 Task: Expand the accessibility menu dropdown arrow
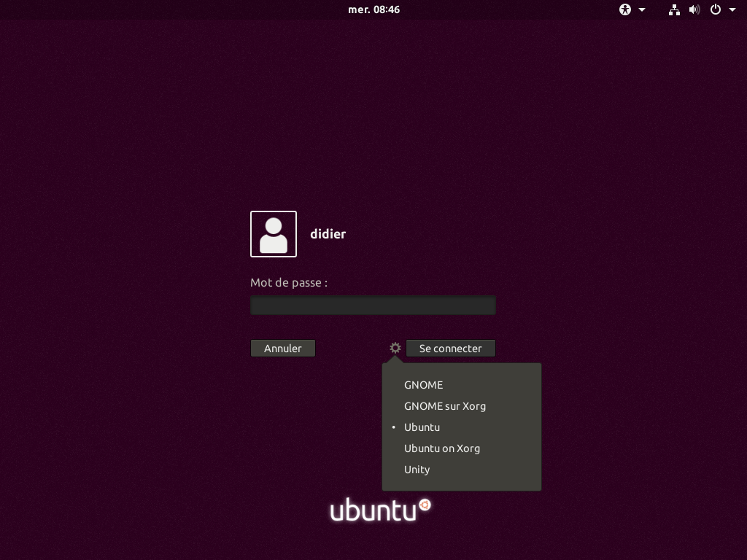tap(642, 9)
